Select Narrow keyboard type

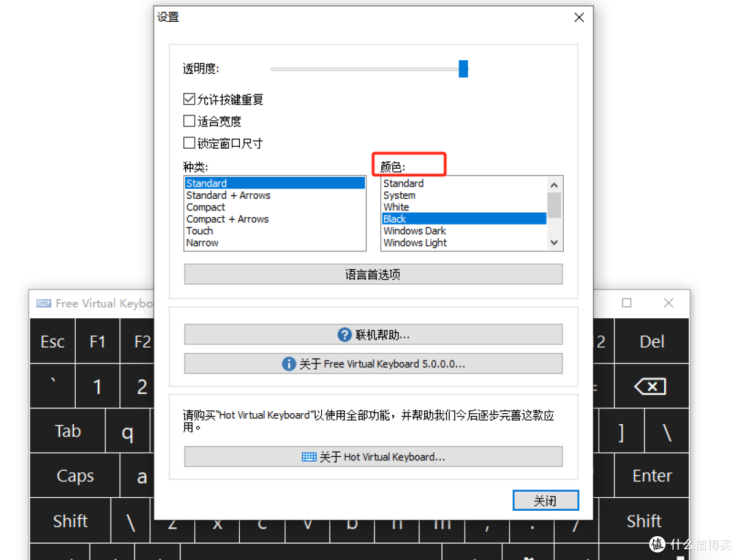[275, 243]
